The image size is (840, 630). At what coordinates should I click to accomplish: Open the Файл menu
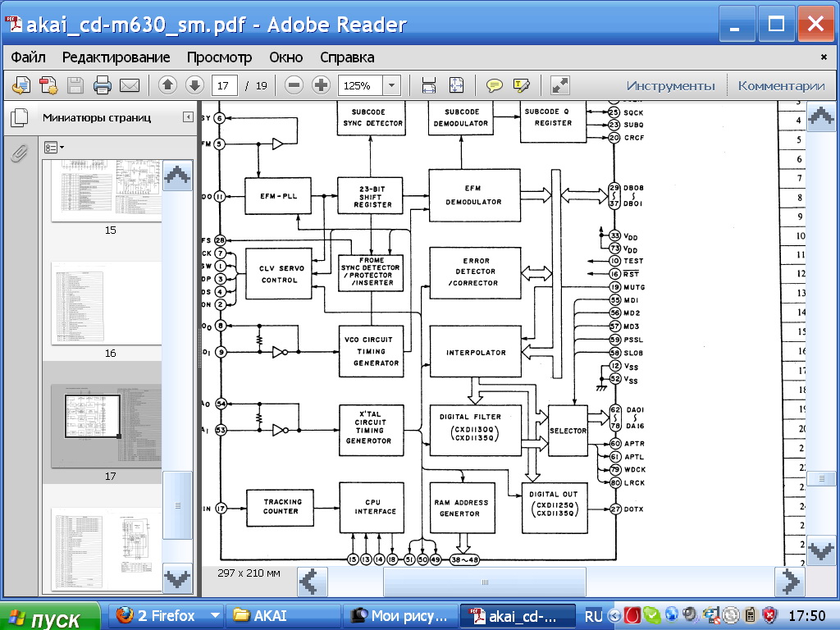[x=28, y=57]
